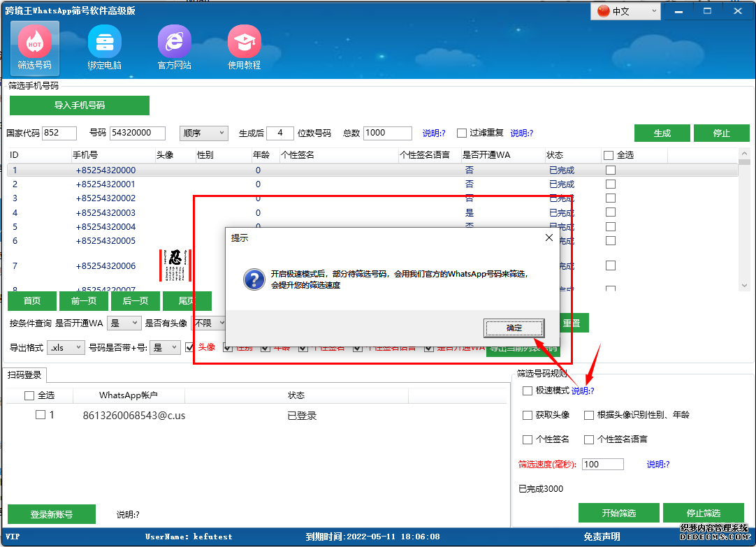
Task: Click the 登录新账号 button
Action: pos(52,514)
